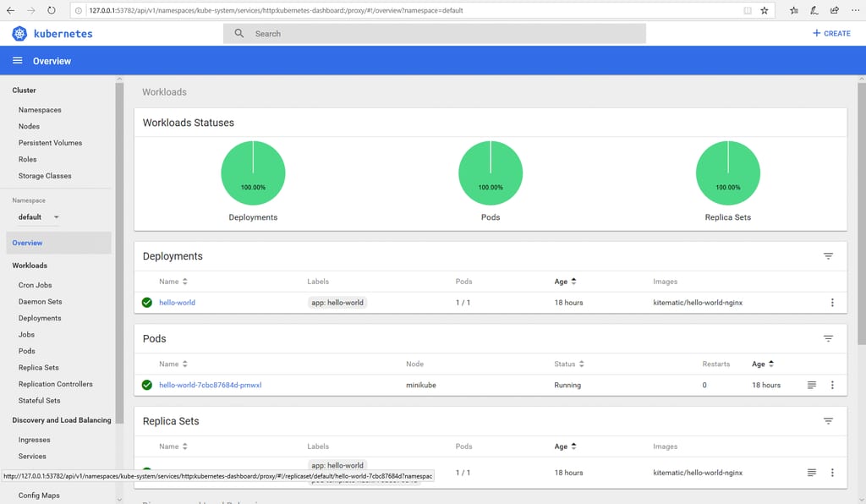Open Pods in sidebar
866x504 pixels.
click(x=26, y=351)
